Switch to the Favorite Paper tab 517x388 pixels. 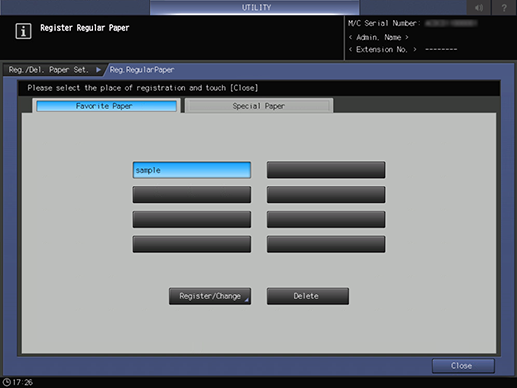coord(106,106)
